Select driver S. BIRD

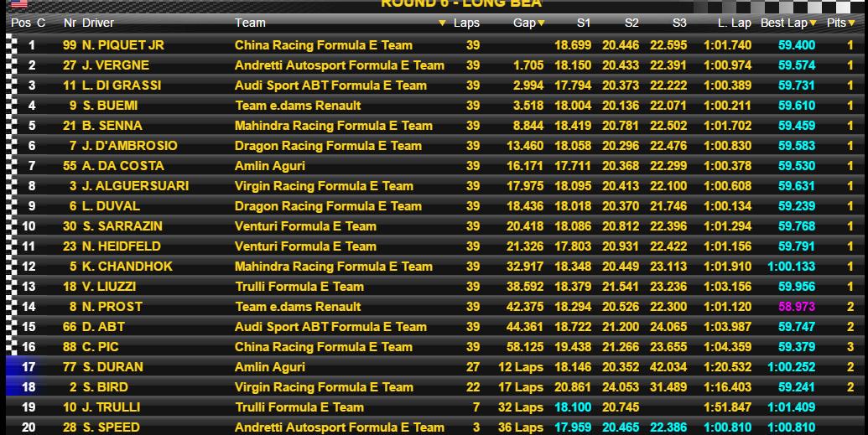(105, 387)
